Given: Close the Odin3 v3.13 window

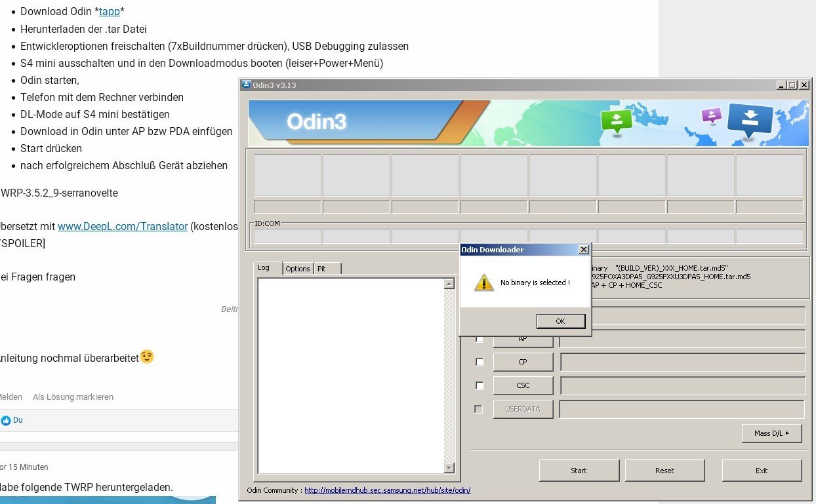Looking at the screenshot, I should point(805,85).
